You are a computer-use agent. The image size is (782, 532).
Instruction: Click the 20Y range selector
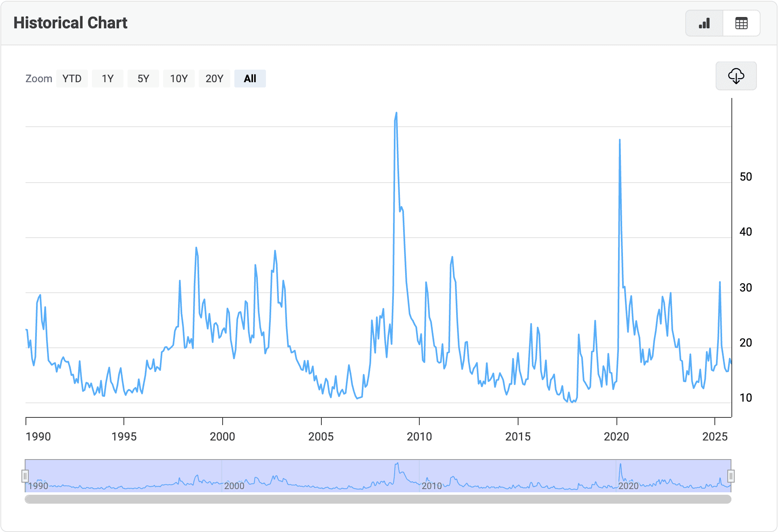[215, 78]
